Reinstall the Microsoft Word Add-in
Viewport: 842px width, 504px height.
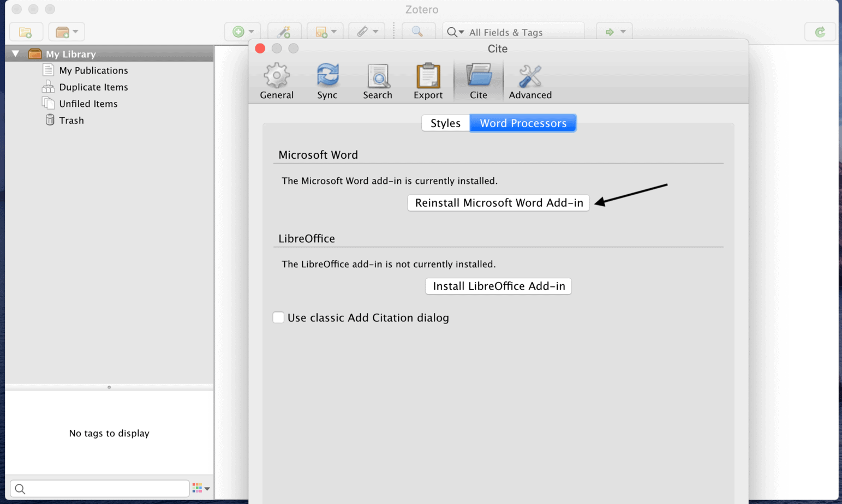point(497,202)
